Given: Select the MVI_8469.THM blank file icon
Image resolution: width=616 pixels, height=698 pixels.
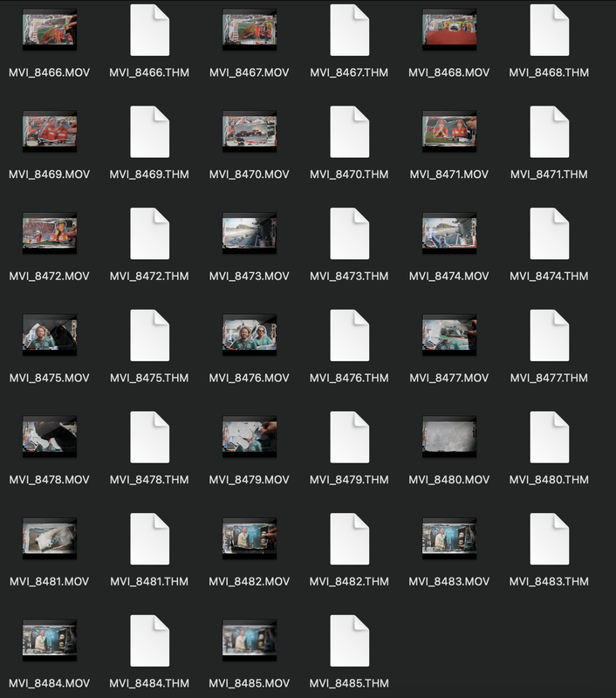Looking at the screenshot, I should 149,132.
